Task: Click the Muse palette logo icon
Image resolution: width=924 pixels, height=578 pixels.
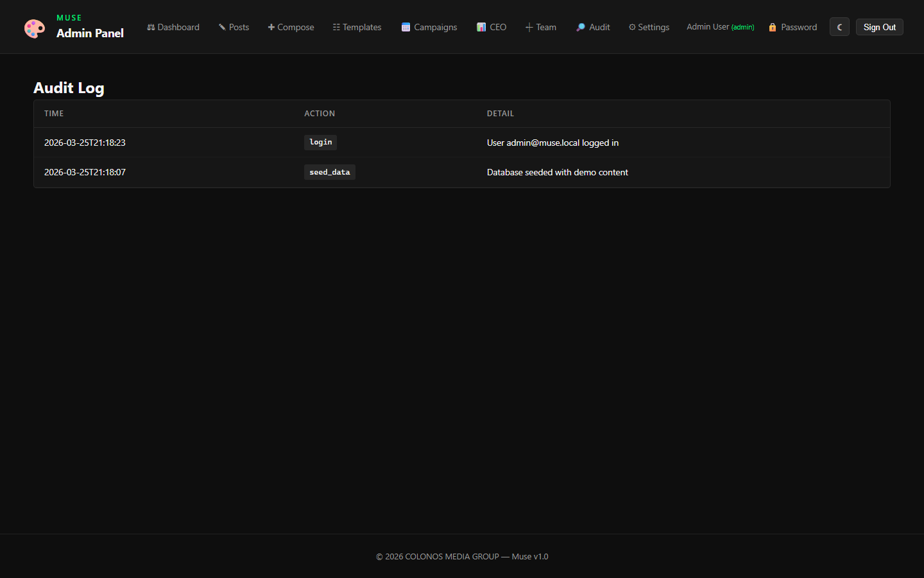Action: coord(35,28)
